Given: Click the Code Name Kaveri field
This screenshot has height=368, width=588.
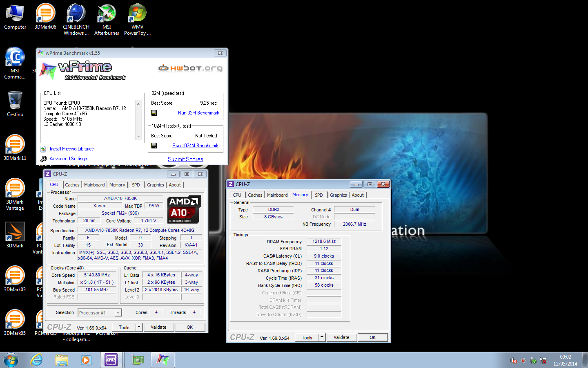Looking at the screenshot, I should point(100,206).
